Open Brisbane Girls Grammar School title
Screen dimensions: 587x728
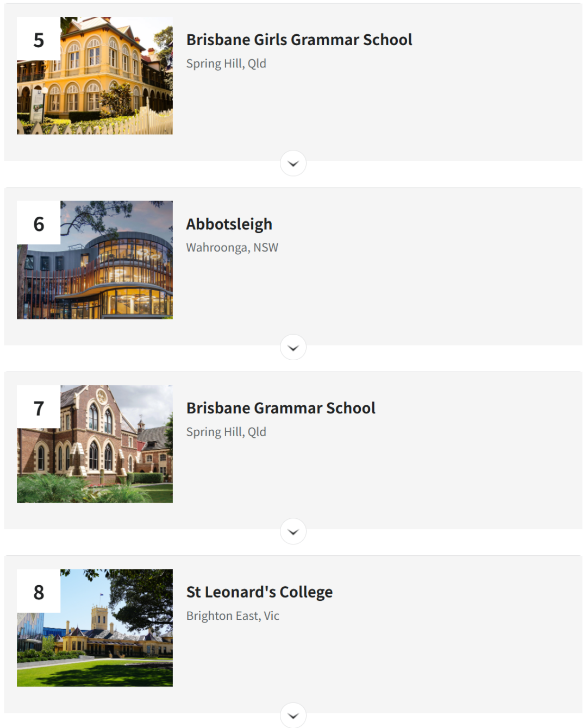tap(299, 40)
